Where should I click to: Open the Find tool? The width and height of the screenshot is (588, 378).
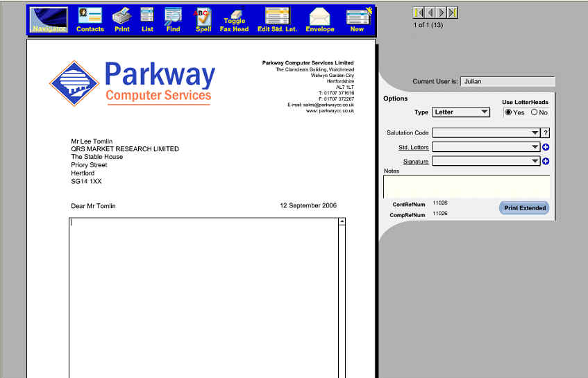click(173, 20)
